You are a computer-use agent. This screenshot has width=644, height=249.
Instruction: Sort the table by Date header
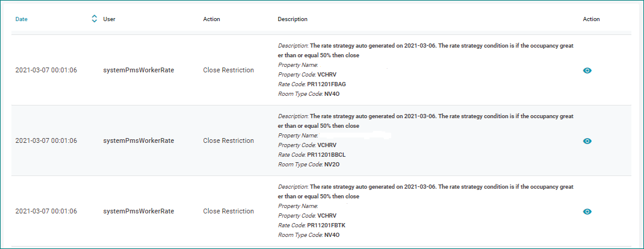pos(22,19)
